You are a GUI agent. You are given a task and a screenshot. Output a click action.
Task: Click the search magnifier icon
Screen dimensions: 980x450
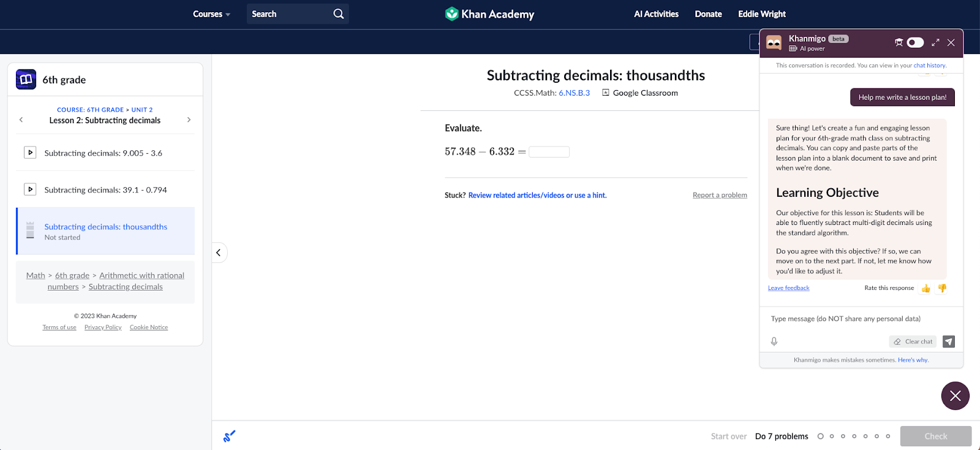point(338,14)
